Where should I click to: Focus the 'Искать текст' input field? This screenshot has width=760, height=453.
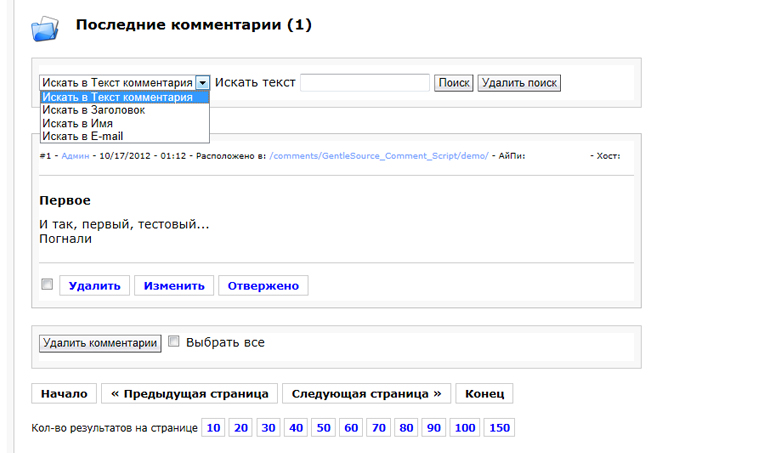365,83
